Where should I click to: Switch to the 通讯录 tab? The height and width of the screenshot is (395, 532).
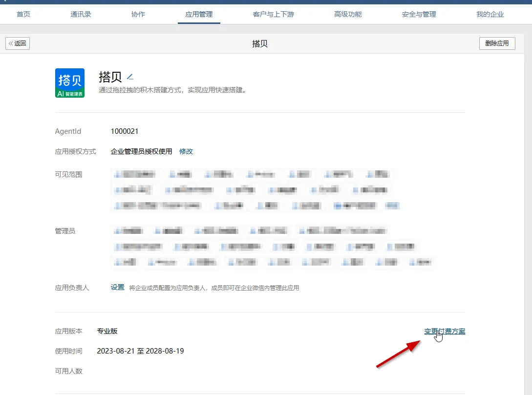pos(81,14)
